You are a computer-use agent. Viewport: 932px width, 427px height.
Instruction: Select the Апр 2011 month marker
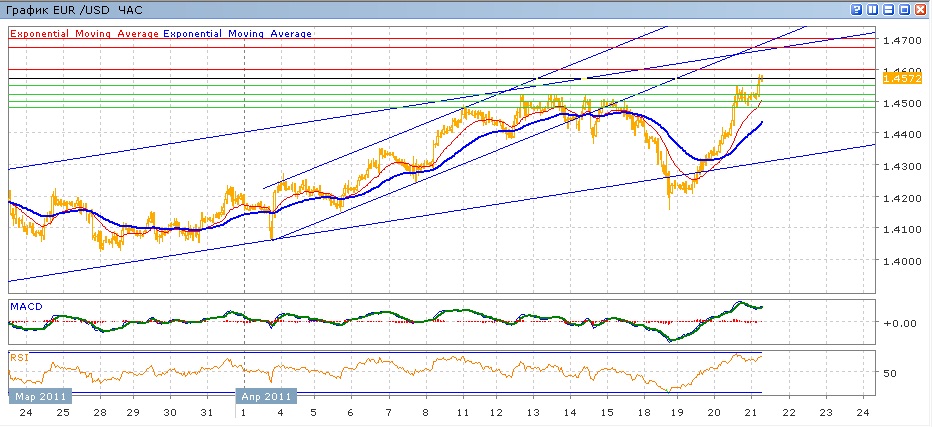(267, 395)
